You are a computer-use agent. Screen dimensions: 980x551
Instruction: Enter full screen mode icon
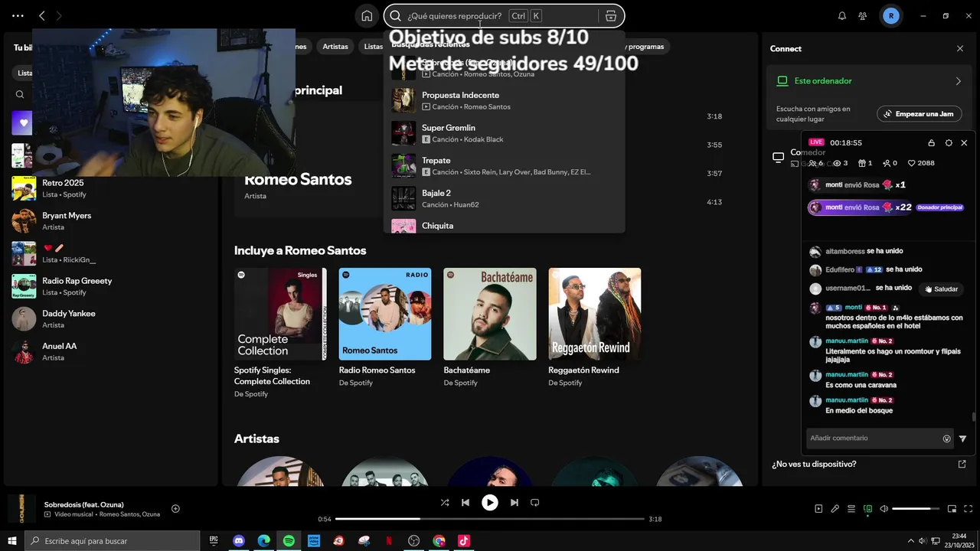click(x=969, y=508)
